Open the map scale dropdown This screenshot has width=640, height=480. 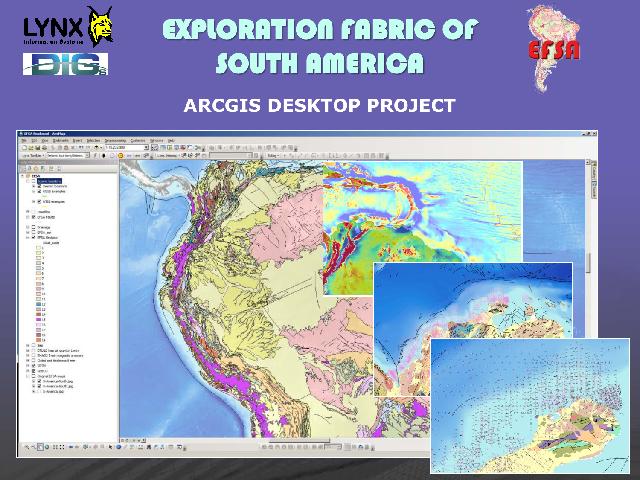coord(148,148)
